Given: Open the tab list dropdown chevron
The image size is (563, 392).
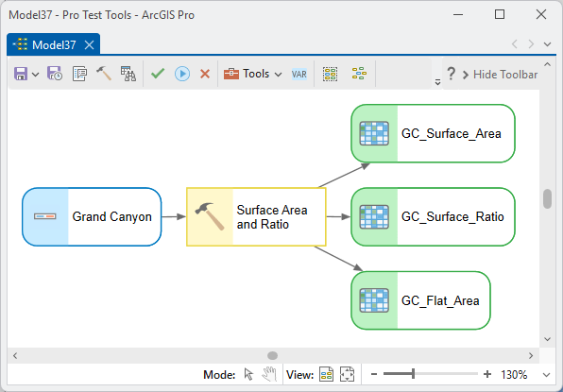Looking at the screenshot, I should pos(547,44).
